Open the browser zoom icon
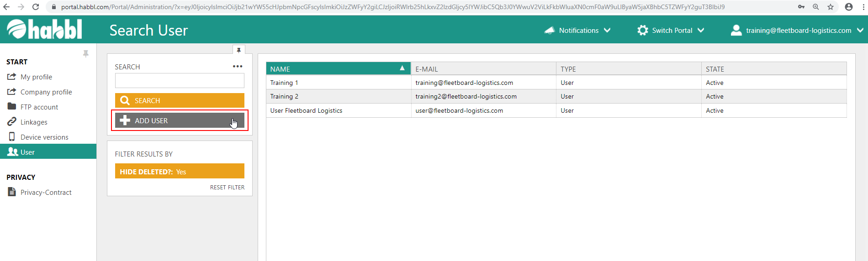 (x=816, y=7)
